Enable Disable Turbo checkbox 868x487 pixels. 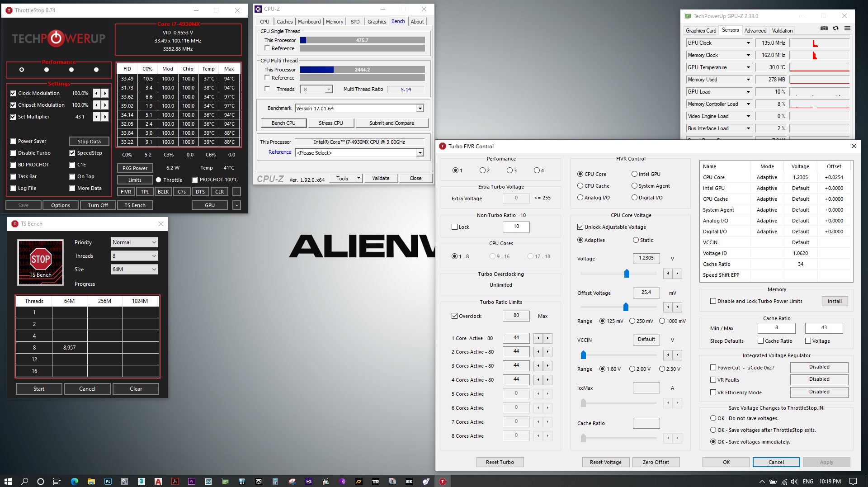coord(13,153)
